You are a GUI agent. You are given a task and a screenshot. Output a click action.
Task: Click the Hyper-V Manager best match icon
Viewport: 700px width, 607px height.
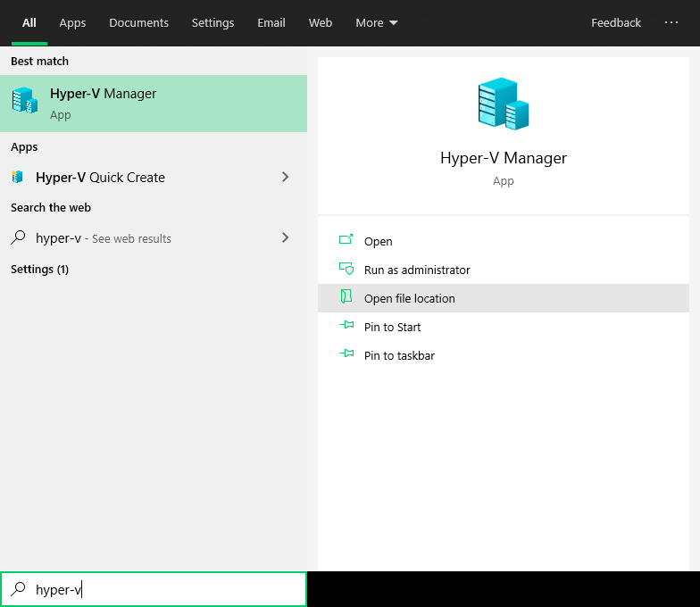click(24, 101)
